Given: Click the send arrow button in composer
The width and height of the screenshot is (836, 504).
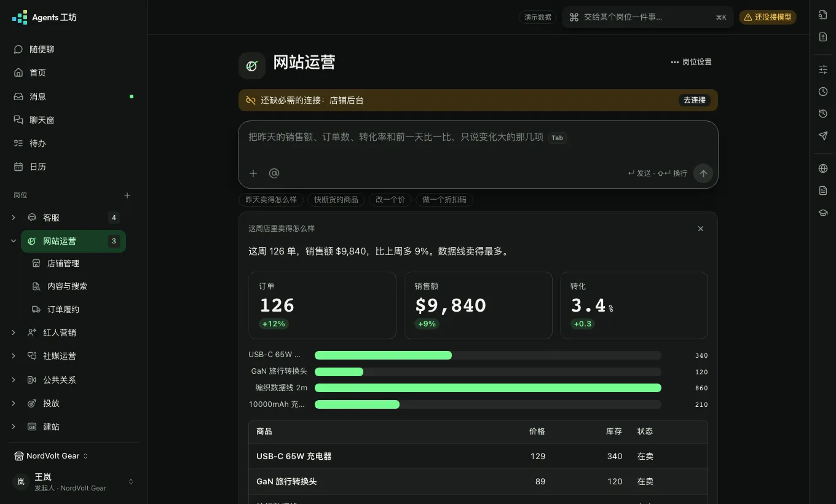Looking at the screenshot, I should coord(703,173).
